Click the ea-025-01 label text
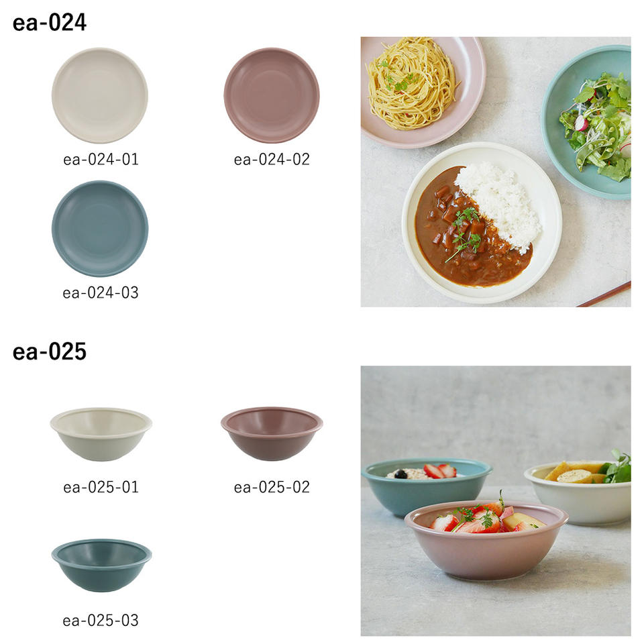 (x=101, y=487)
